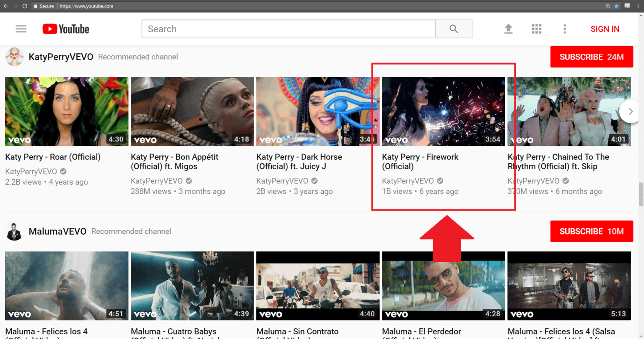This screenshot has height=339, width=644.
Task: Click the browser forward arrow
Action: point(16,6)
